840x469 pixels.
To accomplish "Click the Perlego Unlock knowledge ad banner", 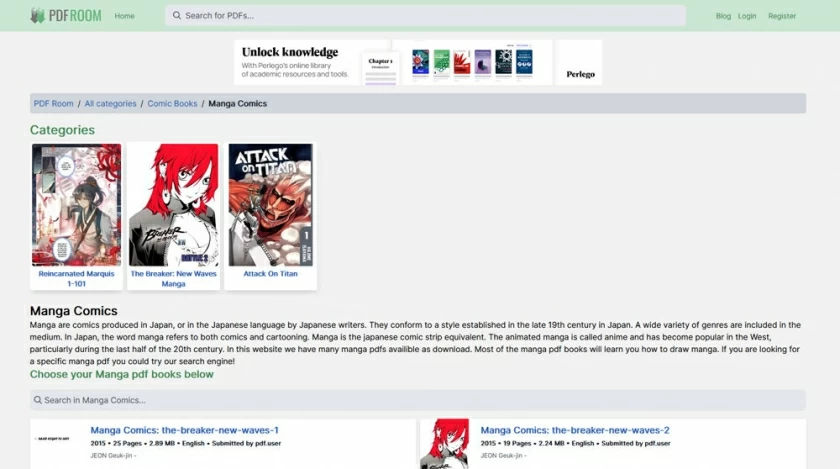I will point(418,62).
